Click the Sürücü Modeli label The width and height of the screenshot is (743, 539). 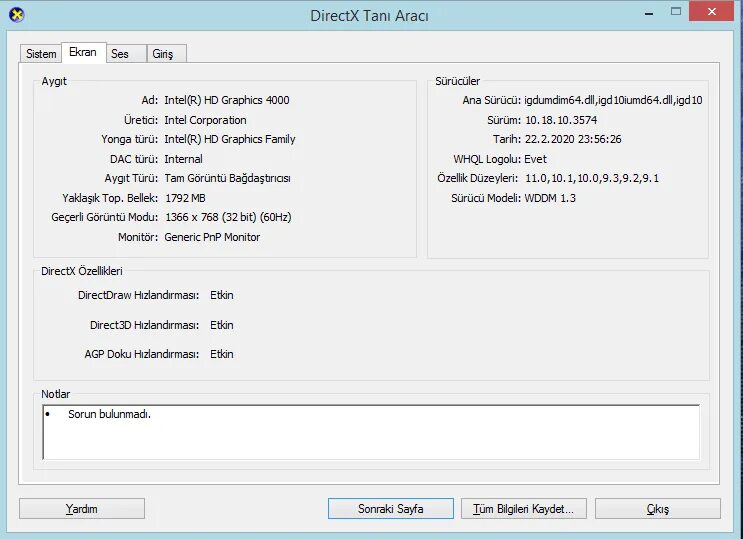point(486,198)
